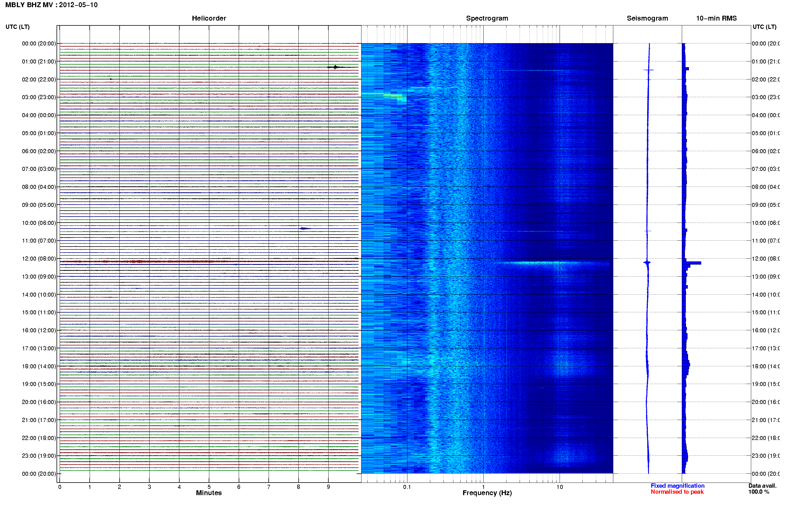Click the 'Minutes' axis label under the helicorder
Image resolution: width=812 pixels, height=508 pixels.
click(209, 493)
